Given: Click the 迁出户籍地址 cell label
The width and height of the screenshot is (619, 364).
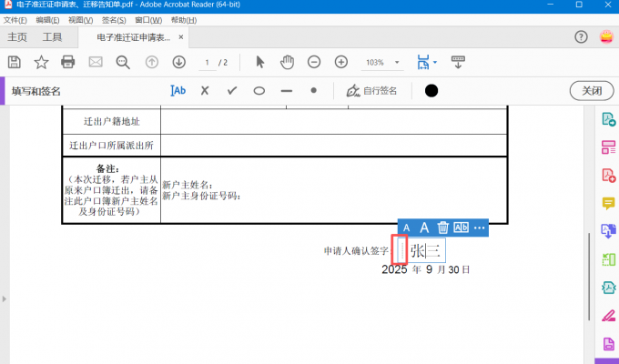Looking at the screenshot, I should [112, 121].
